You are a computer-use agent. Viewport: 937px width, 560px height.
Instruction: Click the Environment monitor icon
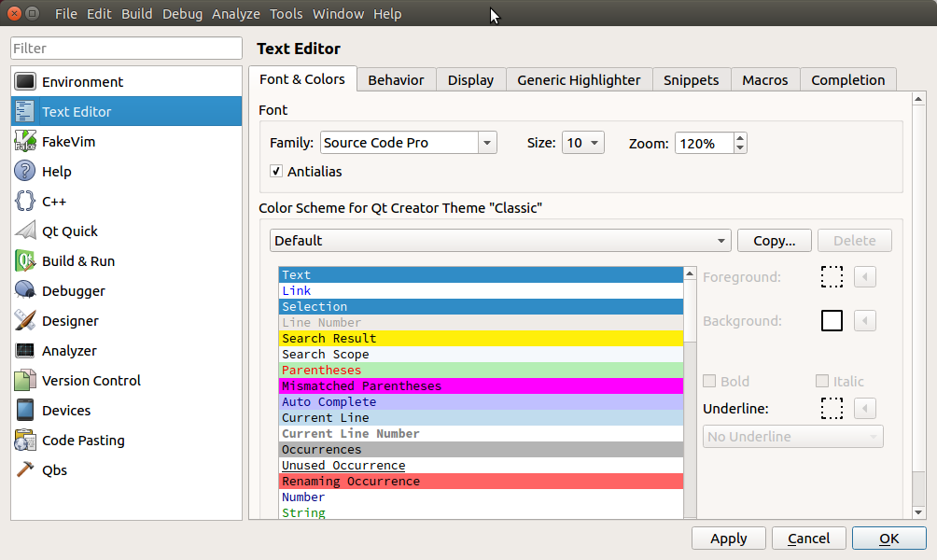click(x=25, y=82)
